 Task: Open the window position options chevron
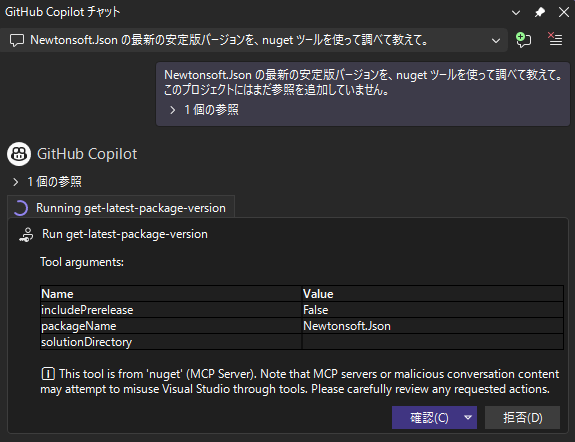coord(516,12)
